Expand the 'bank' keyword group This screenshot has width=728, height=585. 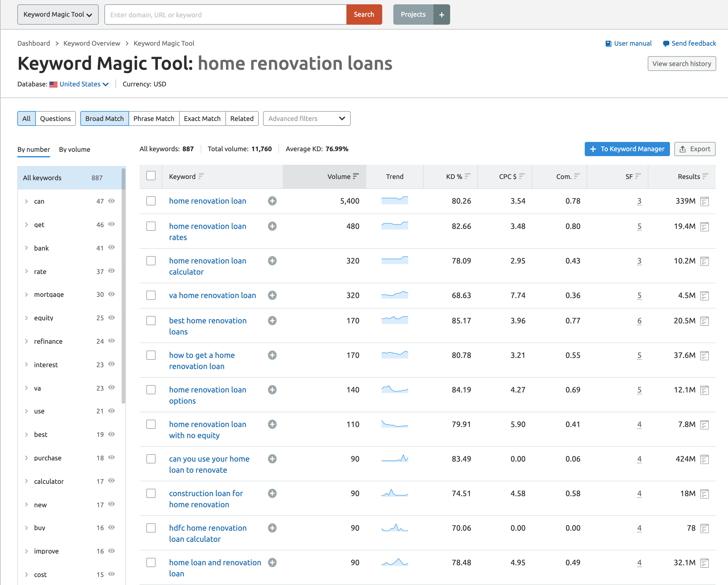click(26, 248)
